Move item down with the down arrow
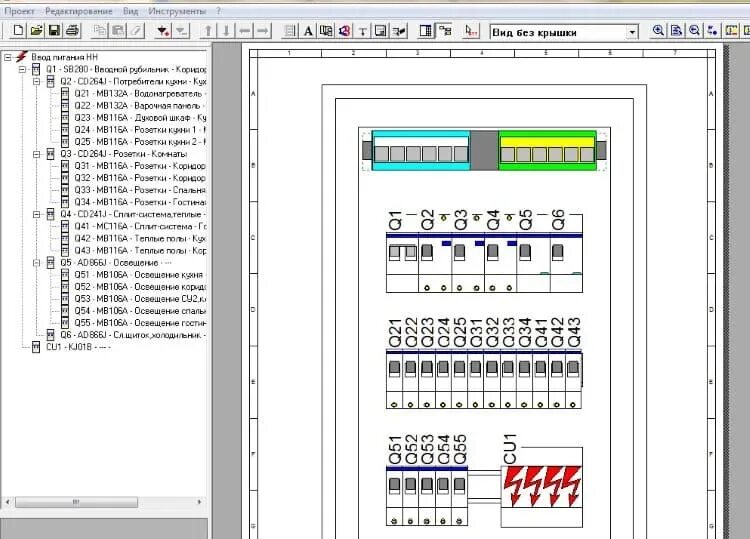 [x=226, y=32]
